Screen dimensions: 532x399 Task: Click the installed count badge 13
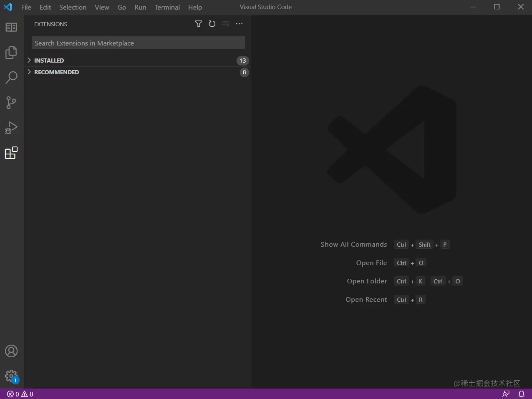coord(243,61)
